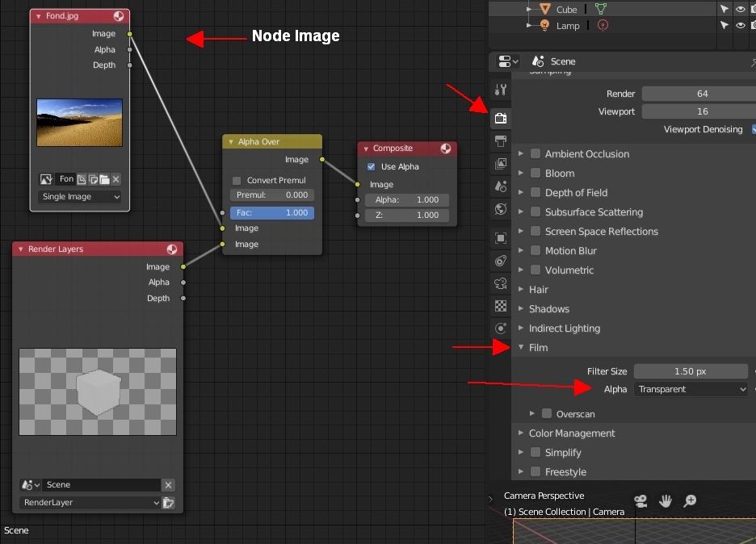756x544 pixels.
Task: Click the Fac slider in Alpha Over node
Action: pos(272,213)
